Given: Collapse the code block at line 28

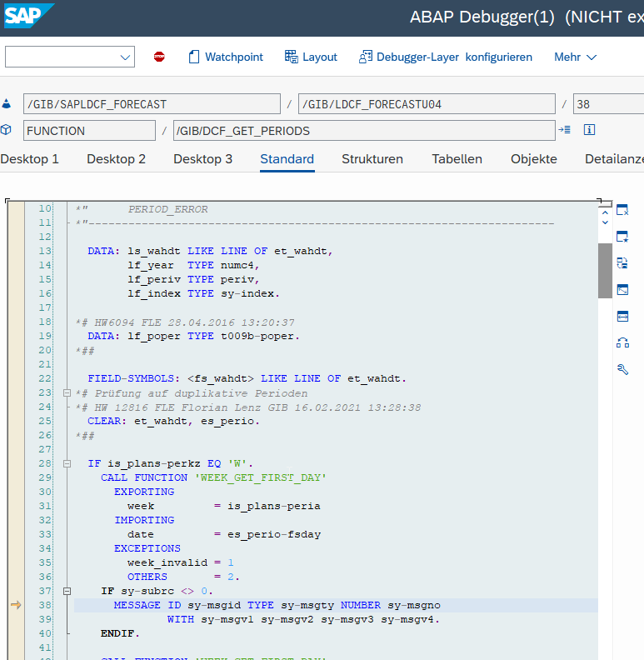Looking at the screenshot, I should (x=67, y=463).
